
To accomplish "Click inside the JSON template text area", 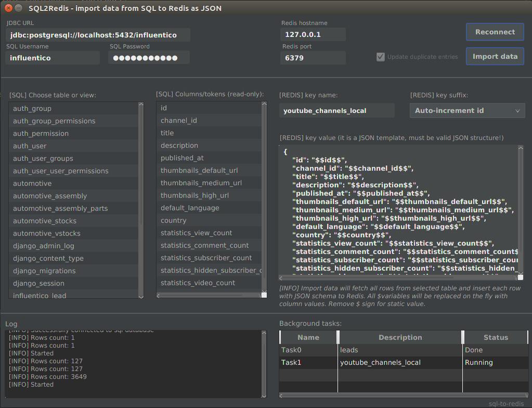I will point(398,210).
